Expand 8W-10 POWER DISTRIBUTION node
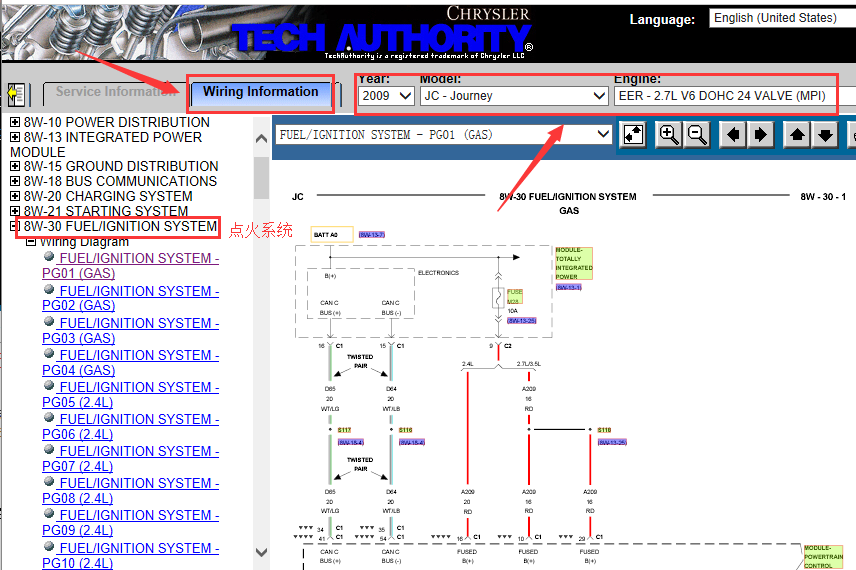The image size is (856, 570). [x=15, y=122]
